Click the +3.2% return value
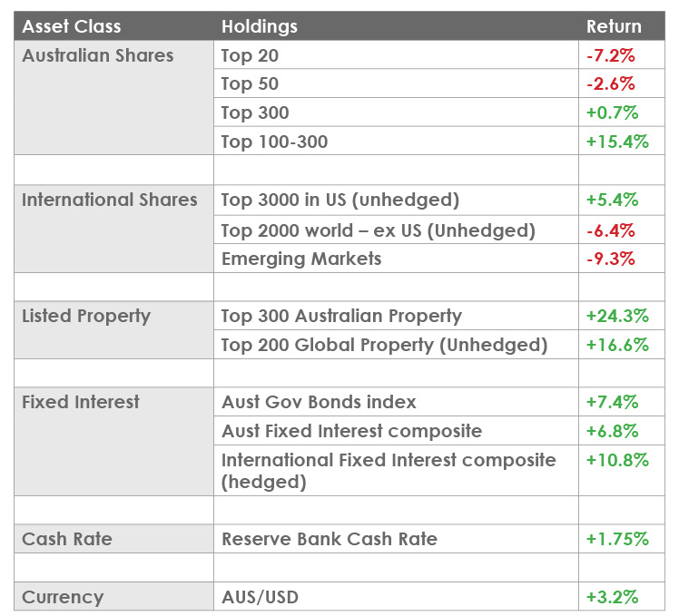This screenshot has width=679, height=616. pos(613,597)
